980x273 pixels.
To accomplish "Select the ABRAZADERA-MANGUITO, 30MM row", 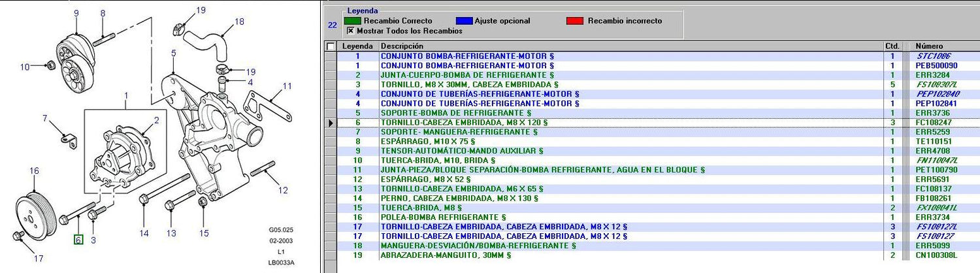I will [446, 255].
